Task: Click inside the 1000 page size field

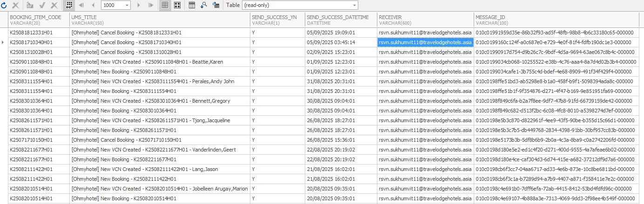Action: pyautogui.click(x=112, y=5)
